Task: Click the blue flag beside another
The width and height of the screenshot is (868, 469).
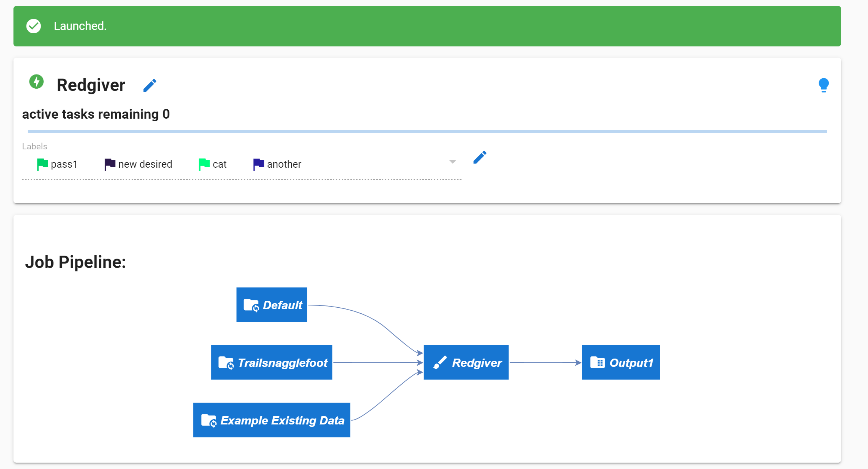Action: pos(258,164)
